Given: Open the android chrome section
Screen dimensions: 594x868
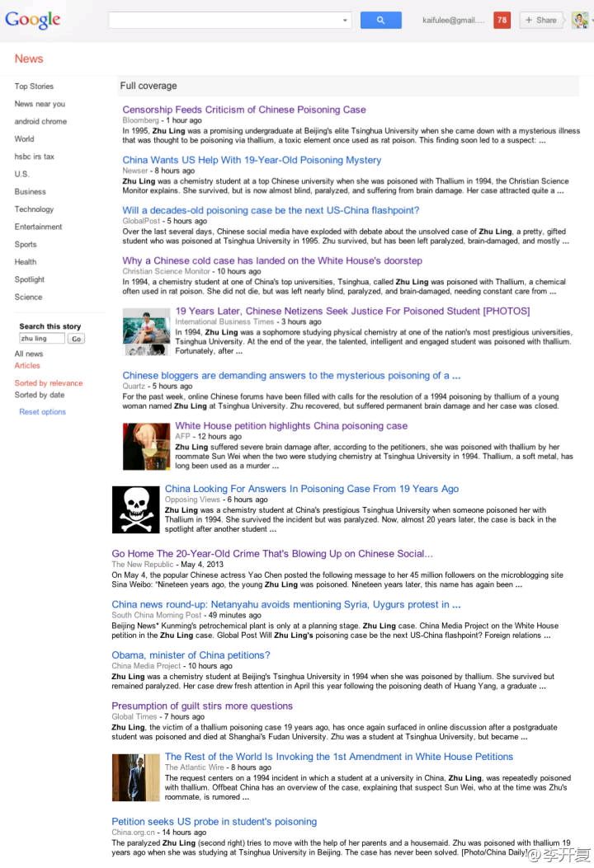Looking at the screenshot, I should point(40,121).
